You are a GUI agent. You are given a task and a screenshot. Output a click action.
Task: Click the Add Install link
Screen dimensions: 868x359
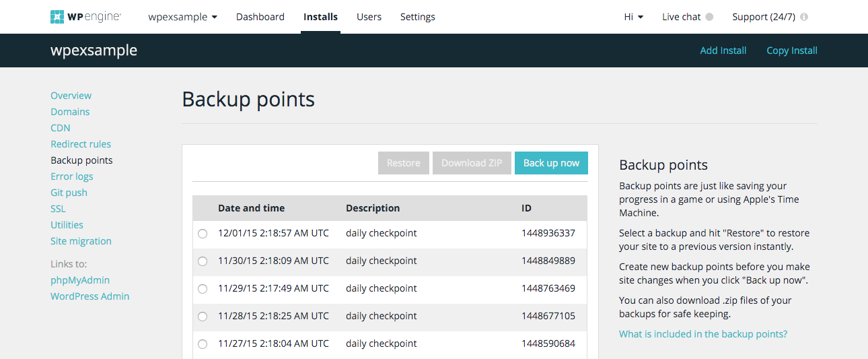point(723,51)
